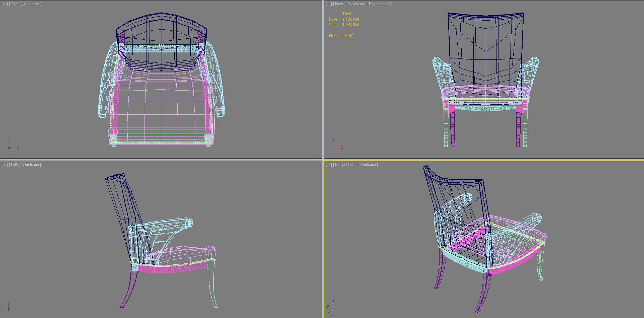Click the Total statistics header
This screenshot has width=644, height=318.
pos(346,14)
